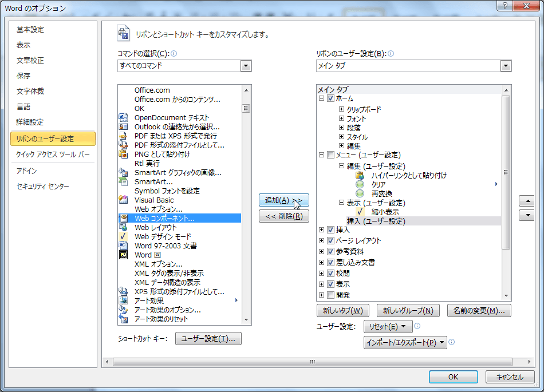Uncheck the 校閲 checkbox
Screen dimensions: 544x392
(x=330, y=273)
